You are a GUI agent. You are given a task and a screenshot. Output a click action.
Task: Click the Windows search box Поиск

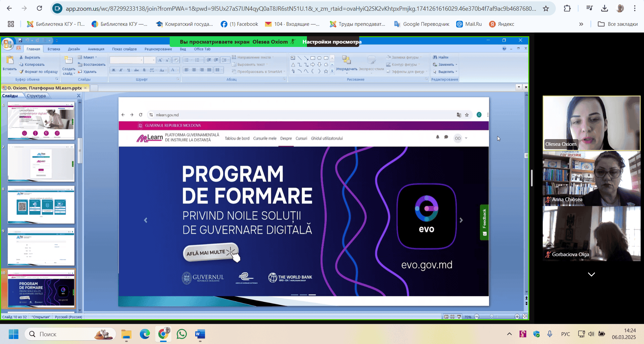pos(70,334)
